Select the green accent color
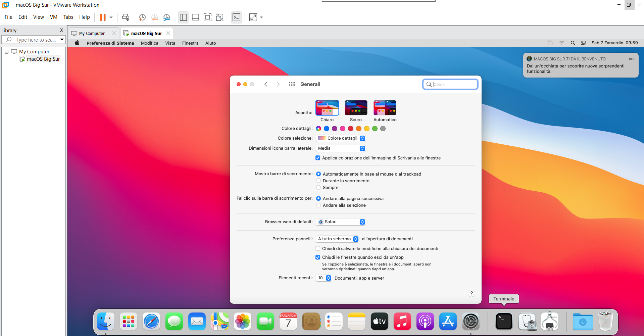 coord(375,129)
